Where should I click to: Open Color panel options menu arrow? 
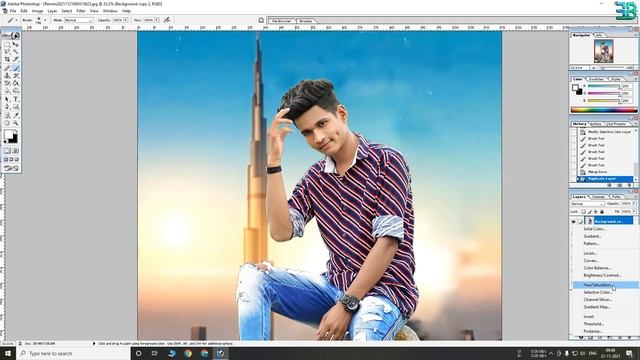click(x=635, y=79)
